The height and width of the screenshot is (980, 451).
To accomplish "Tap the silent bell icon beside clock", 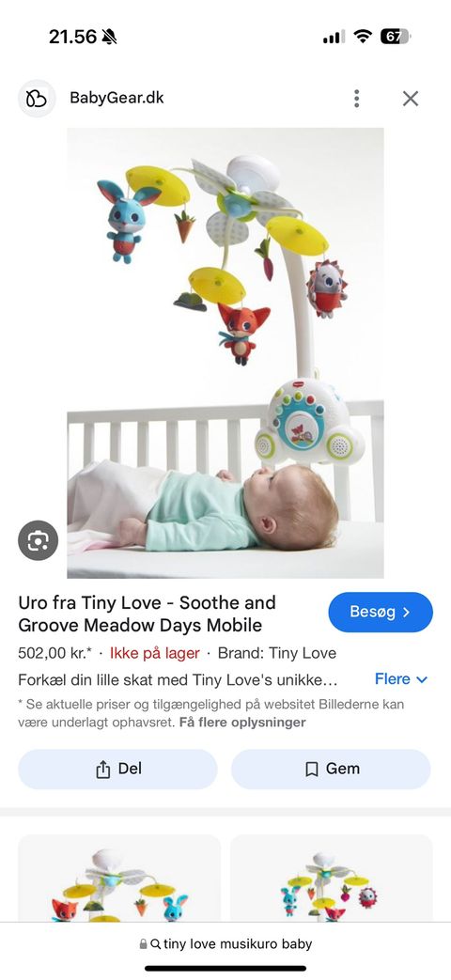I will pos(109,38).
